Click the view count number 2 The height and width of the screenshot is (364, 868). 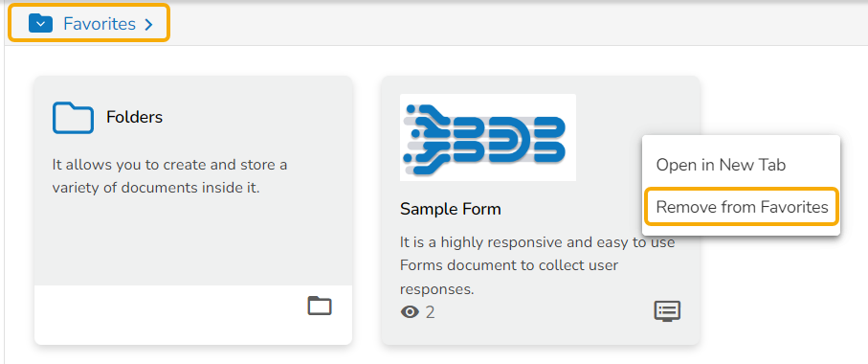[x=430, y=312]
